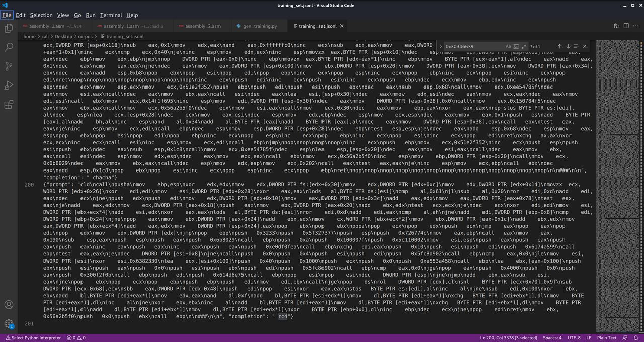
Task: Toggle Match Whole Word in find widget
Action: (516, 46)
